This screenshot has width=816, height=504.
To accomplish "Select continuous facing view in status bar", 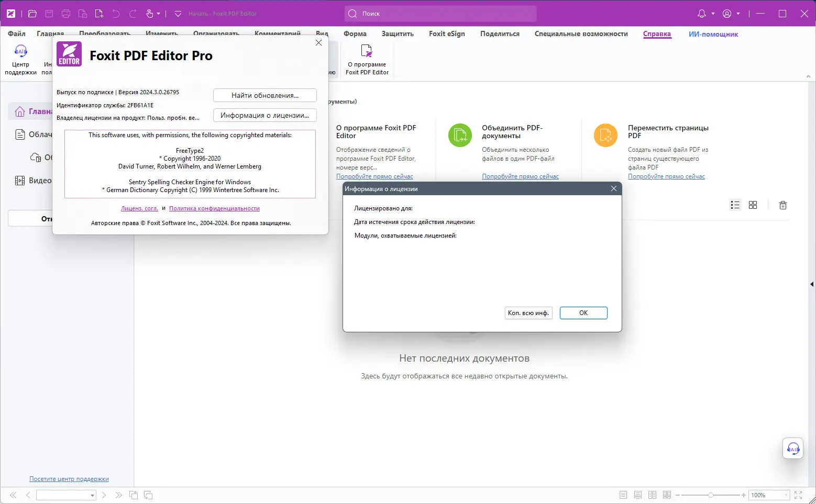I will (x=667, y=495).
